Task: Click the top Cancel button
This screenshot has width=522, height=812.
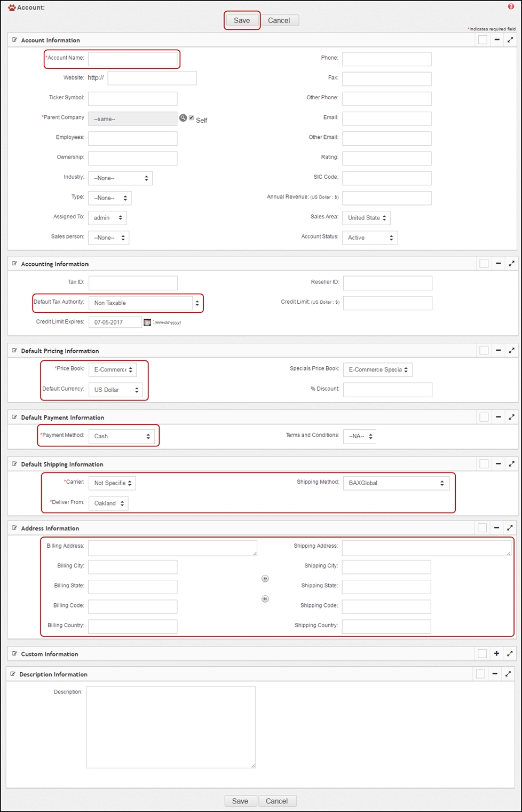Action: pos(279,20)
